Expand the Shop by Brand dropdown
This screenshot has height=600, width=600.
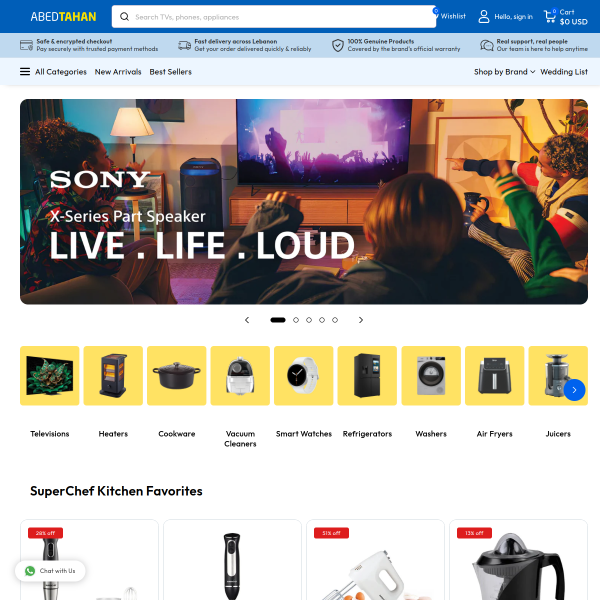[x=504, y=72]
